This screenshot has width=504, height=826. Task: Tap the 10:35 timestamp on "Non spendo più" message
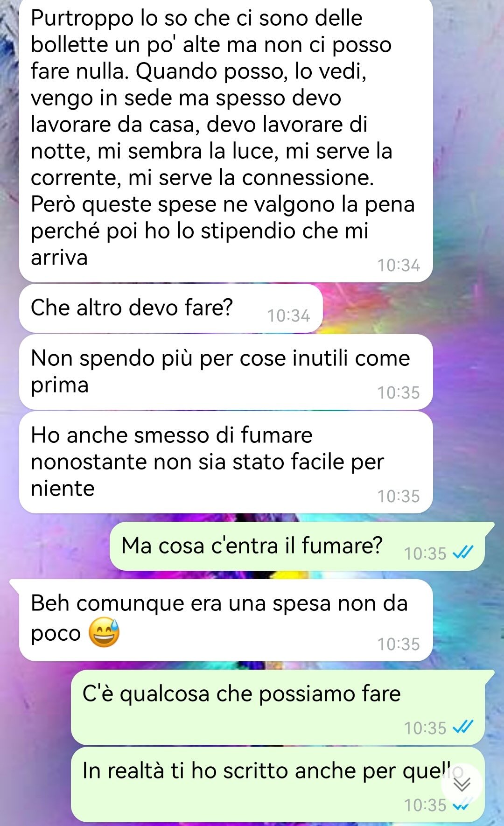(399, 393)
